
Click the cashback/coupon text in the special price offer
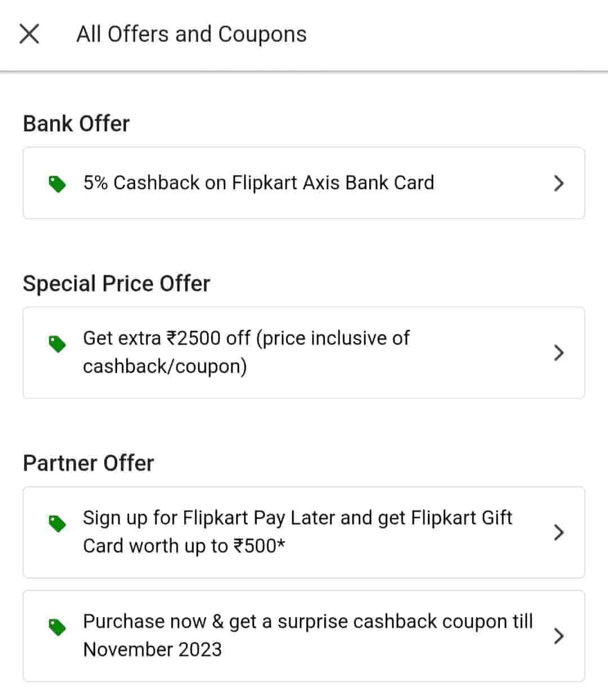(x=164, y=367)
